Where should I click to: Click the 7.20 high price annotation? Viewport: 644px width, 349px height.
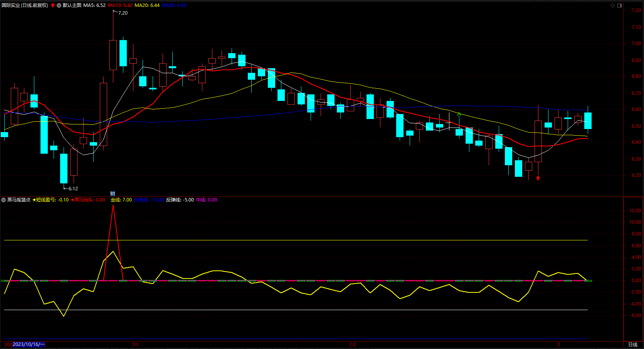123,13
